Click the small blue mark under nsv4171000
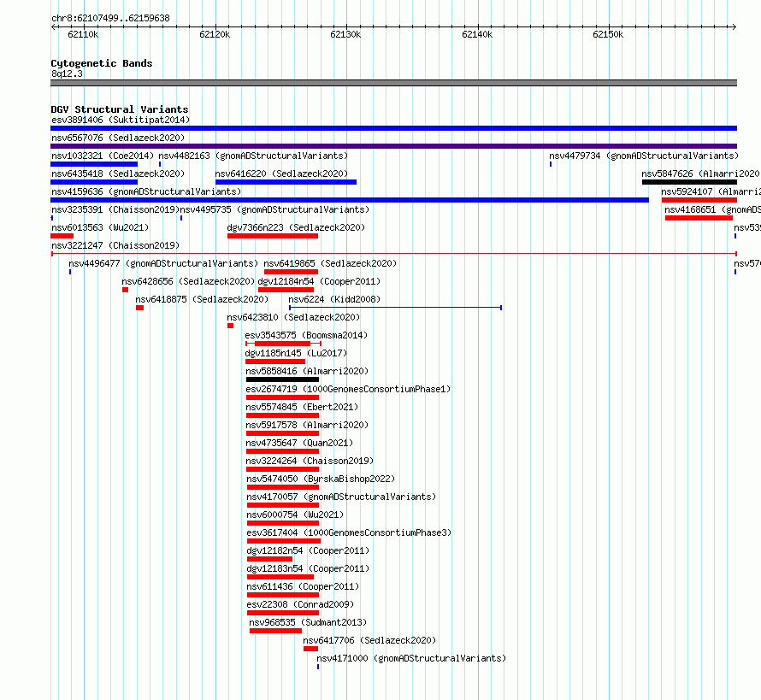761x700 pixels. 318,667
